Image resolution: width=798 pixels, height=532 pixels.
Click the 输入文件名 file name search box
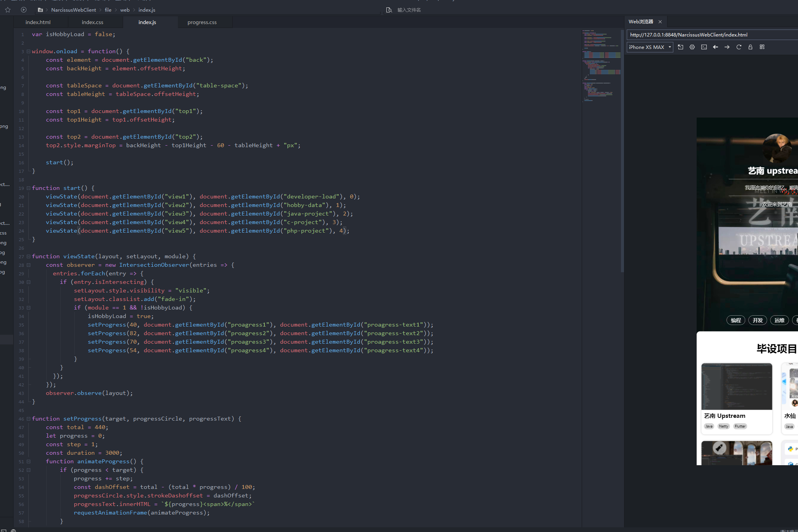tap(409, 10)
